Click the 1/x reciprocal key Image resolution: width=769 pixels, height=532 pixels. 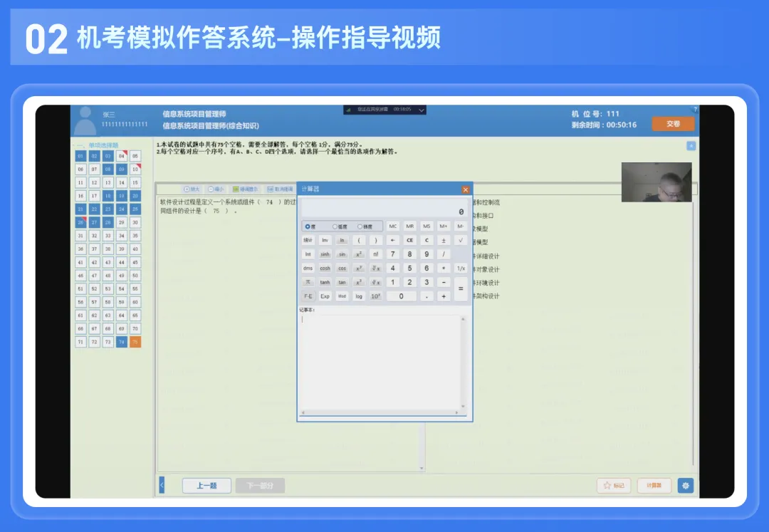pos(461,268)
